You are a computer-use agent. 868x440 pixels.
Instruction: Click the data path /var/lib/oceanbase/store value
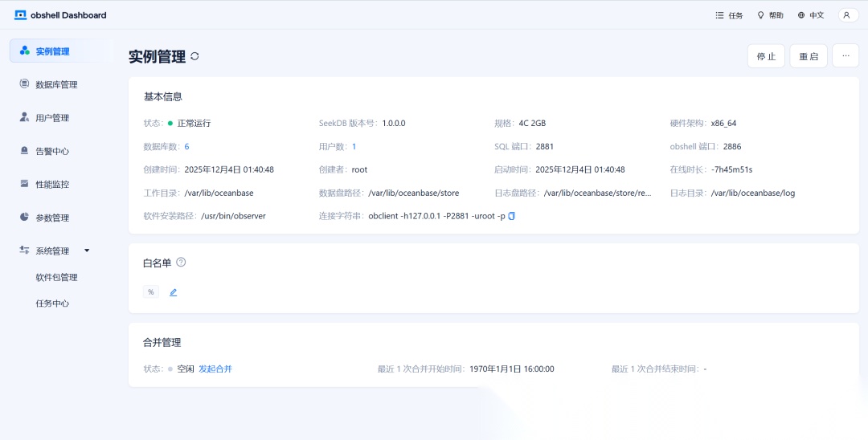pos(414,193)
